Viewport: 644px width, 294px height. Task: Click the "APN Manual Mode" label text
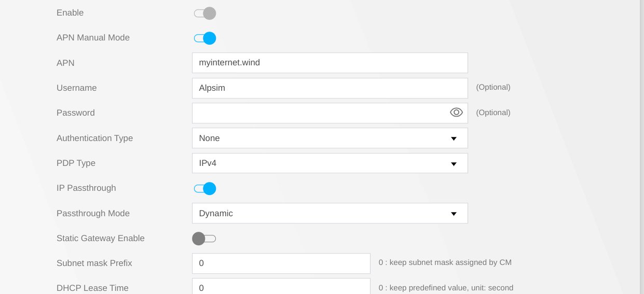pyautogui.click(x=93, y=38)
